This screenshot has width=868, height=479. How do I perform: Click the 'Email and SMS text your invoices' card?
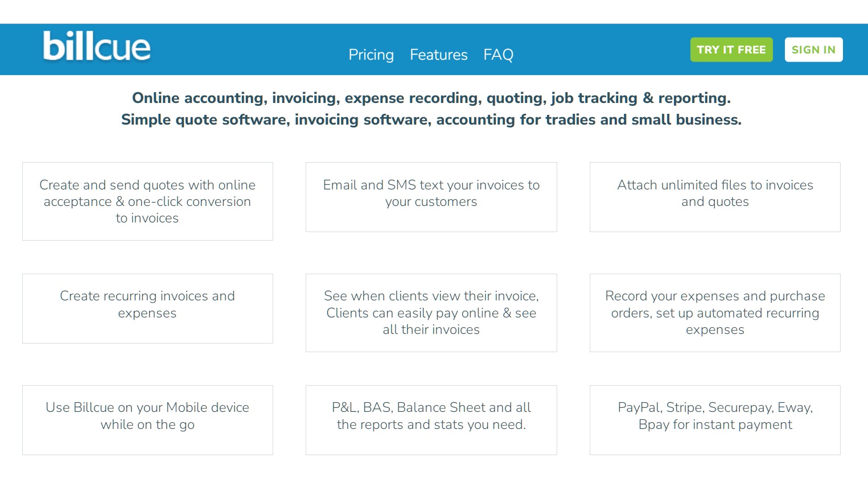(x=431, y=197)
